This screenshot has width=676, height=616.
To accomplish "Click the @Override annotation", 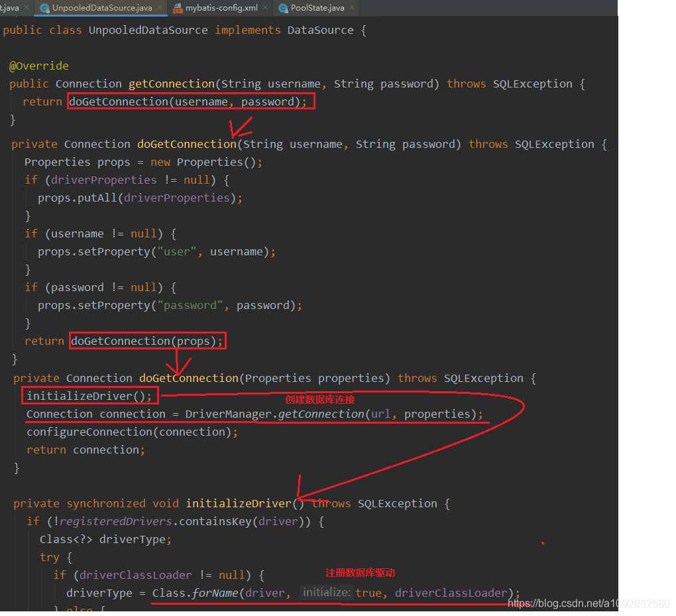I will (39, 66).
